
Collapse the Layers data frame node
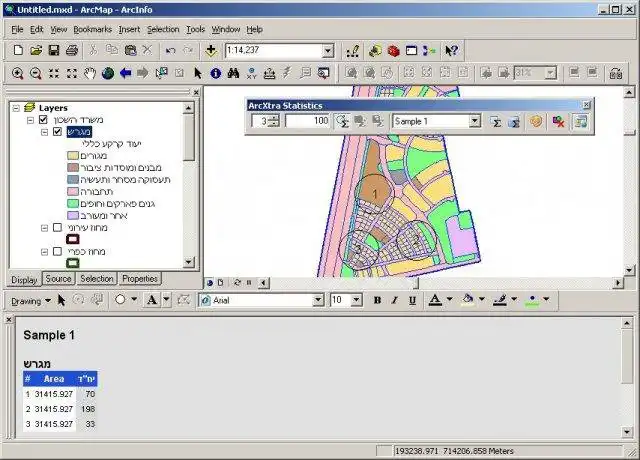pyautogui.click(x=16, y=108)
